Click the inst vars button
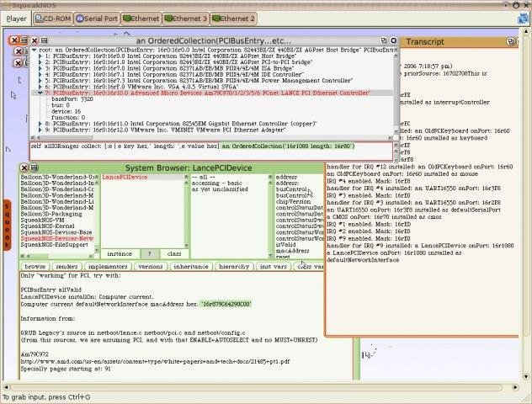The height and width of the screenshot is (404, 532). click(x=273, y=267)
